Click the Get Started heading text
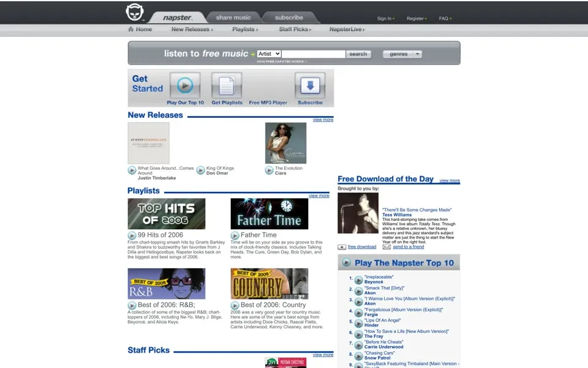The height and width of the screenshot is (368, 588). 148,84
